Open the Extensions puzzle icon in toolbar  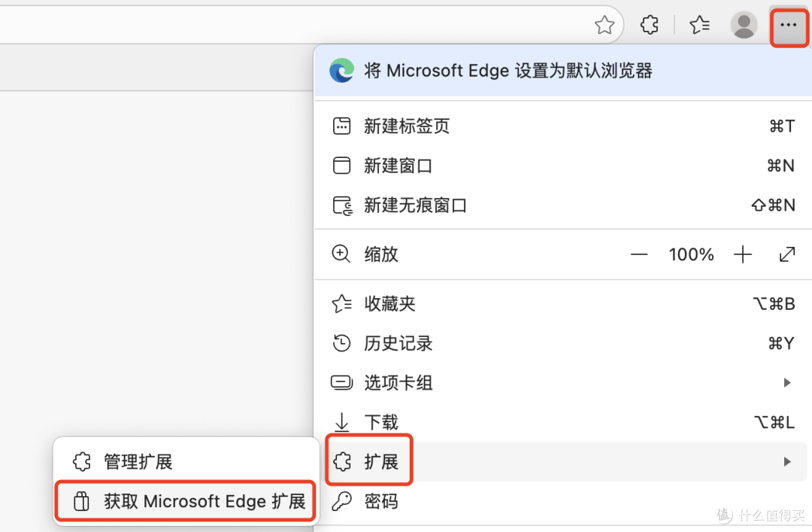(650, 24)
